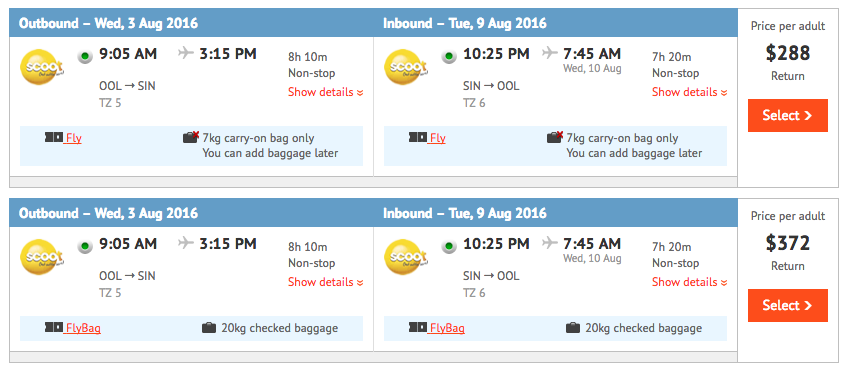Click seat icon beside first outbound Fly
Screen dimensions: 846x369
pos(54,138)
